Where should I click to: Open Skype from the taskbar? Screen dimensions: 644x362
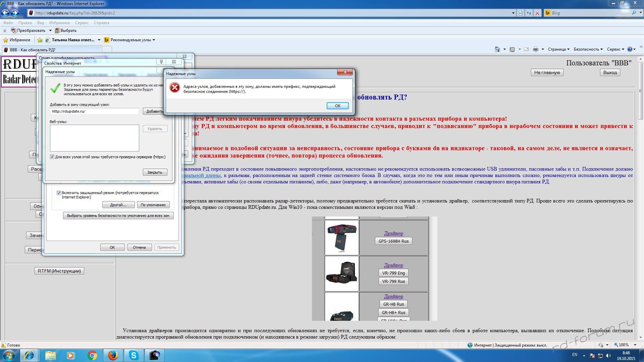pyautogui.click(x=134, y=355)
